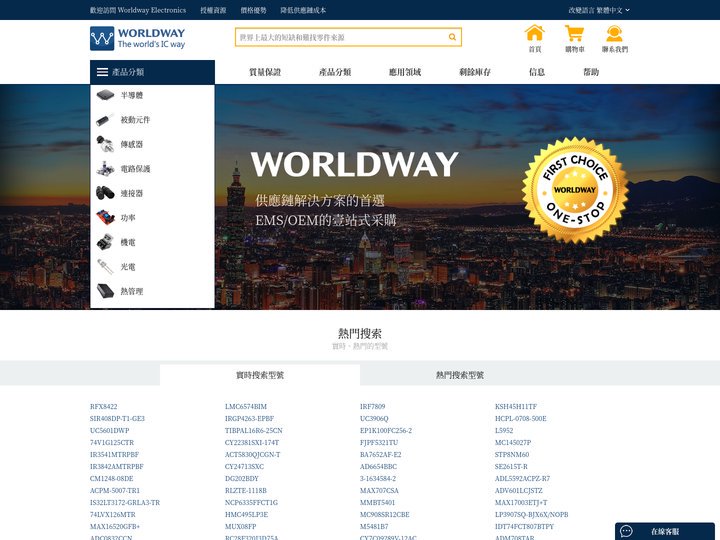Switch to the 實時搜索型號 tab
This screenshot has width=720, height=540.
(x=260, y=375)
